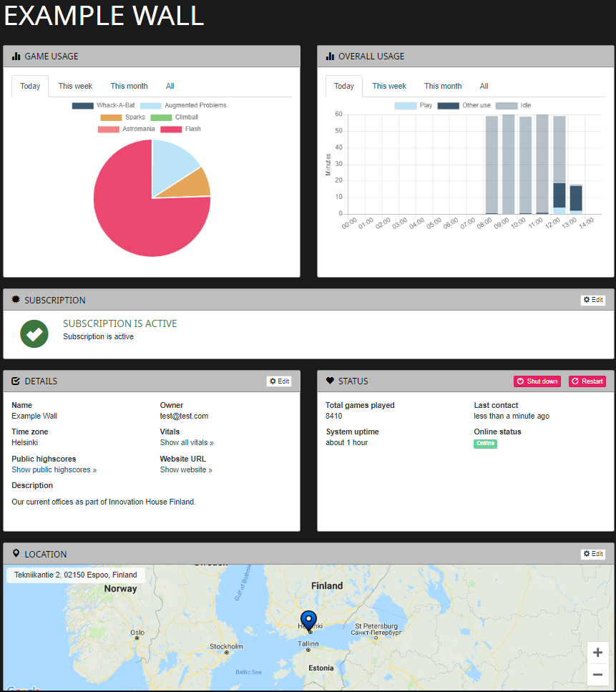Image resolution: width=616 pixels, height=692 pixels.
Task: Click the green subscription active checkmark icon
Action: tap(34, 333)
